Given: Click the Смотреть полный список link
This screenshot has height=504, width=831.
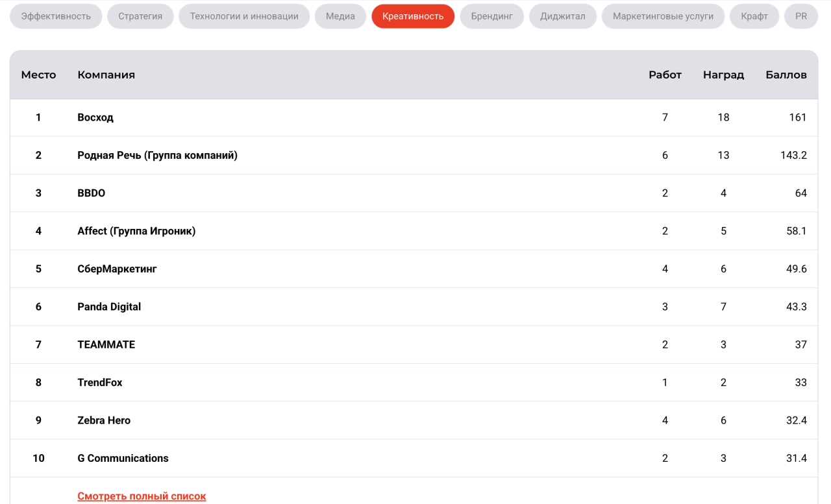Looking at the screenshot, I should point(142,496).
